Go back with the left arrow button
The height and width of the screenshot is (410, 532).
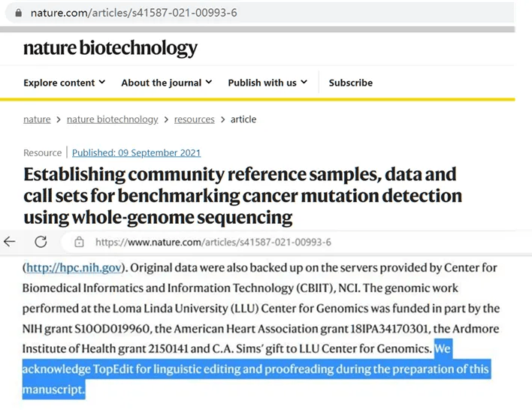[10, 242]
